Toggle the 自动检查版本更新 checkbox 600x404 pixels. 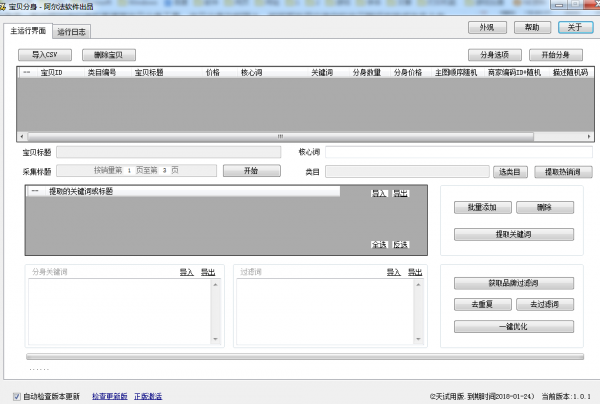[17, 396]
